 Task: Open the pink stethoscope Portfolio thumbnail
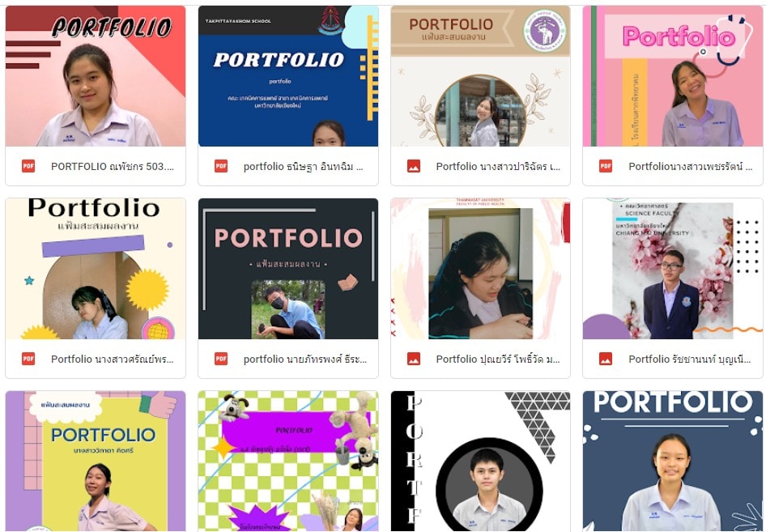pos(673,76)
